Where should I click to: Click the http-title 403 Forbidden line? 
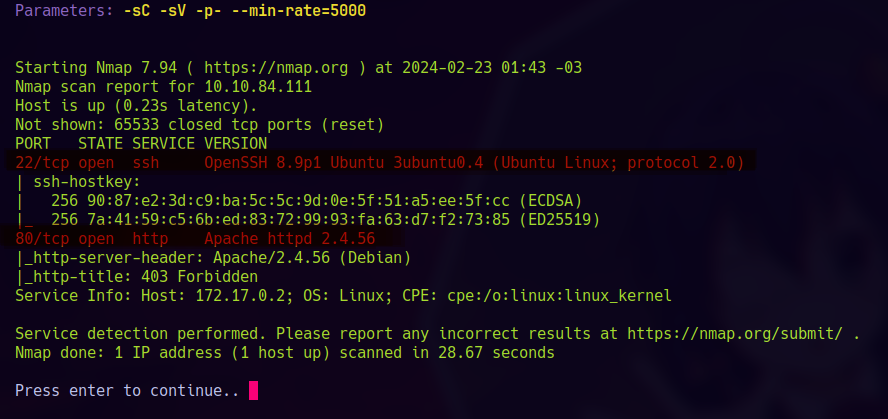tap(136, 277)
